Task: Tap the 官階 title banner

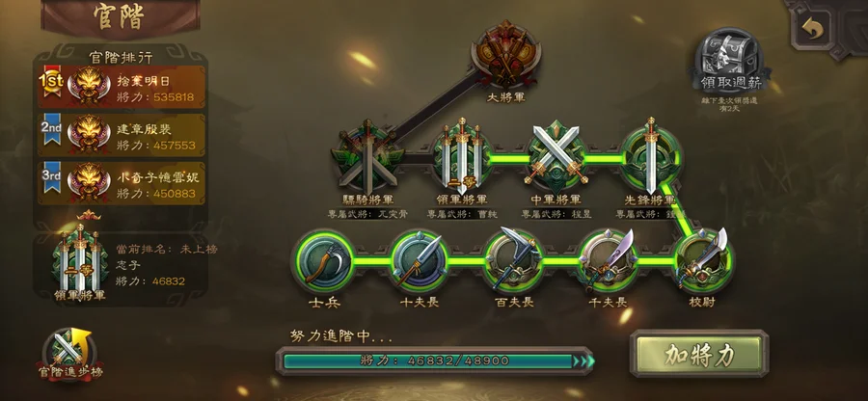Action: (121, 17)
